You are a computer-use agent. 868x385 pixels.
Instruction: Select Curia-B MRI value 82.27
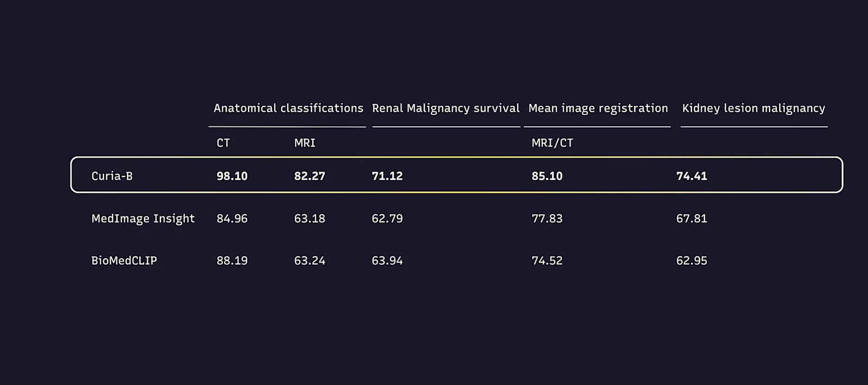click(310, 176)
